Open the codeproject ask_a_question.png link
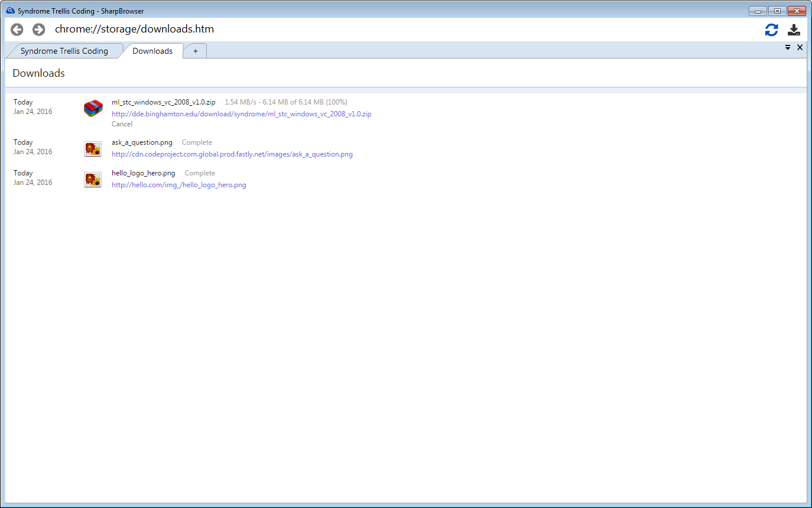812x508 pixels. click(x=232, y=154)
